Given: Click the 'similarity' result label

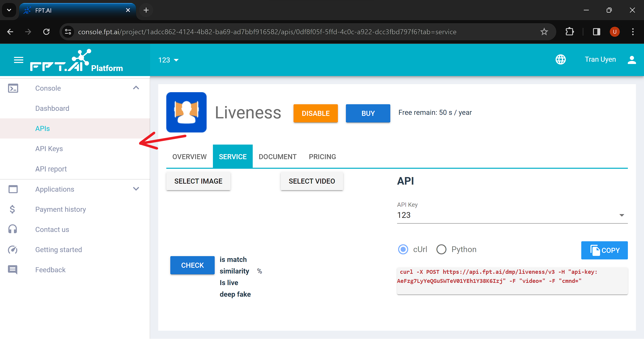Looking at the screenshot, I should tap(234, 271).
